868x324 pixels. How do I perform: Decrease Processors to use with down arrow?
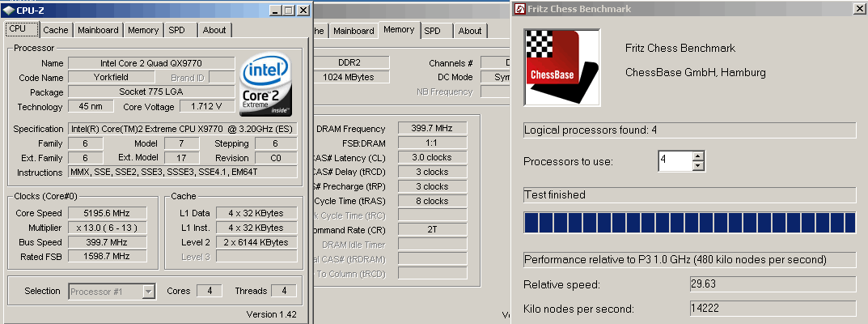pyautogui.click(x=697, y=165)
